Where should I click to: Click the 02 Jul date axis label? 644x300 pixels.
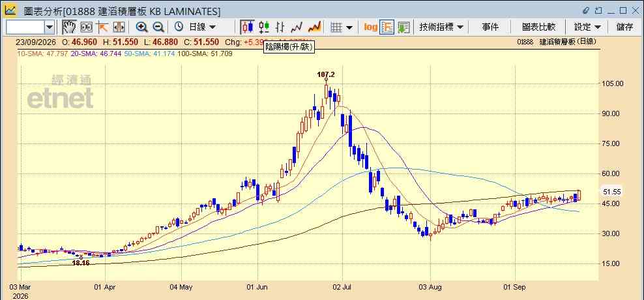click(x=342, y=287)
